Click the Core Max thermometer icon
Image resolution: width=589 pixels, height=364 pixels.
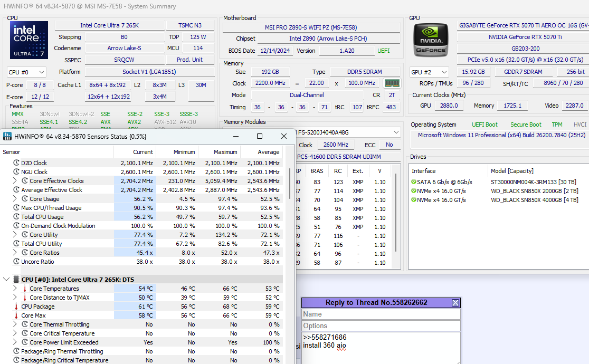point(16,315)
